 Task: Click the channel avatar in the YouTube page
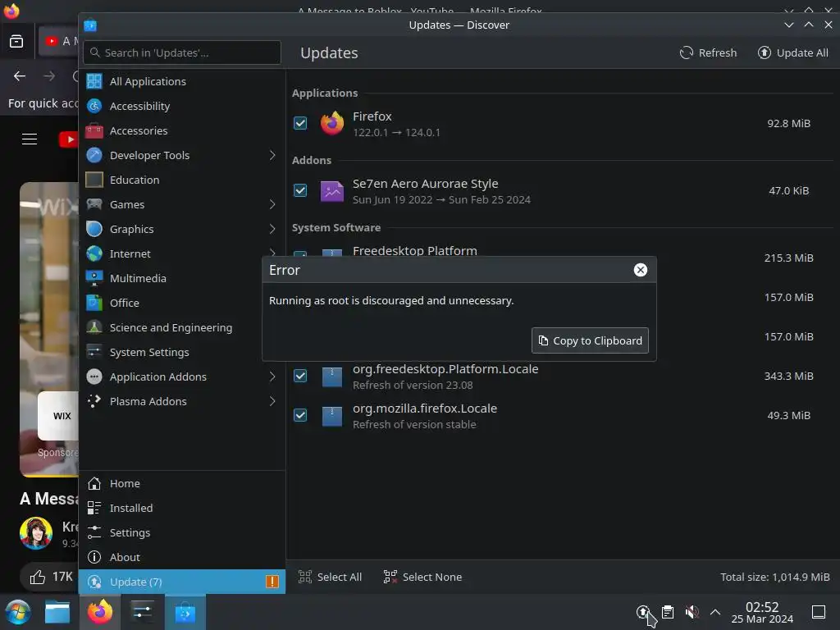36,533
